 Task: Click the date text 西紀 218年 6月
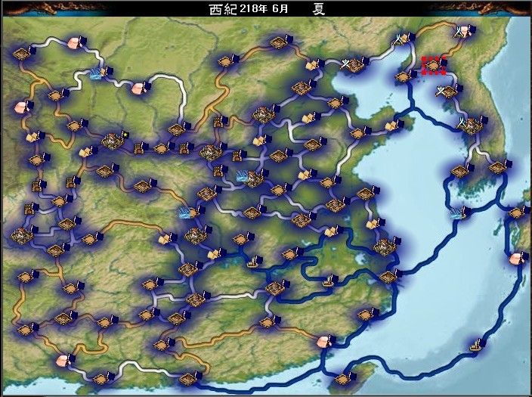(x=249, y=9)
